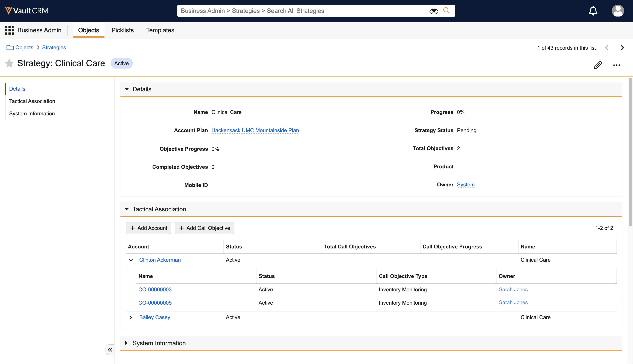Click the binoculars advanced search icon
633x364 pixels.
click(434, 11)
